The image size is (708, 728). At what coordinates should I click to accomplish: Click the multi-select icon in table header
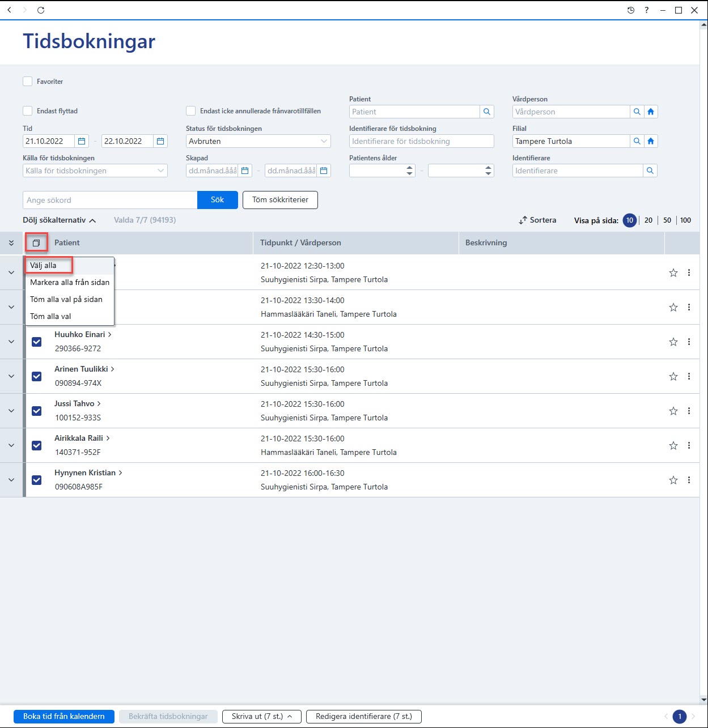[36, 243]
